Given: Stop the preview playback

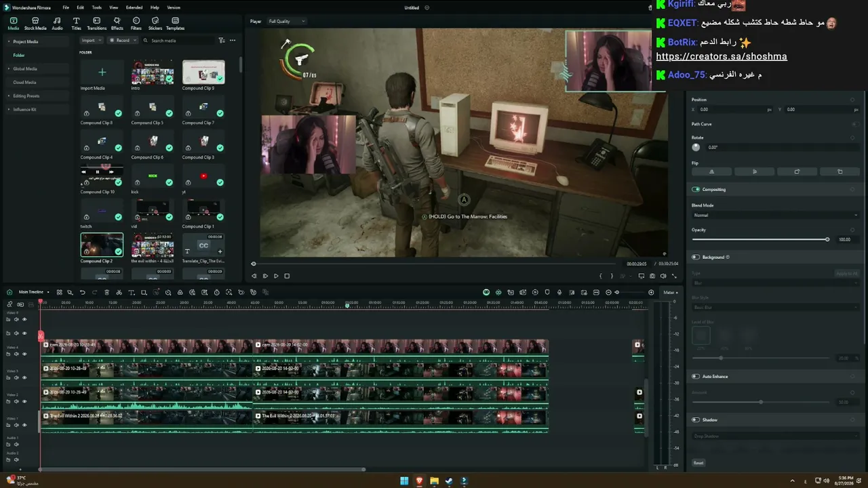Looking at the screenshot, I should (287, 276).
